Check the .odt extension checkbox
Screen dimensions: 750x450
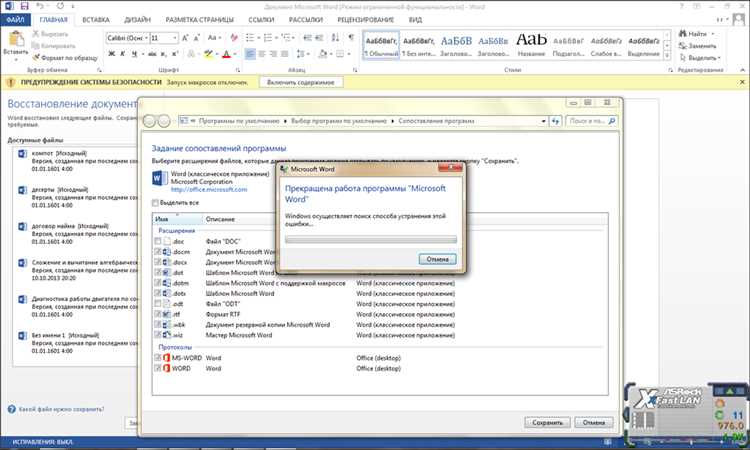click(x=158, y=304)
